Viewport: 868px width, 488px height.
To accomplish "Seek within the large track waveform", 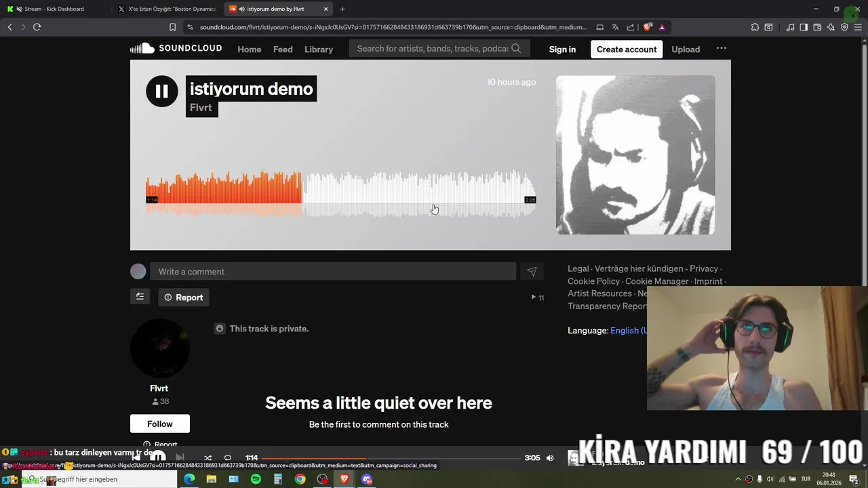I will [341, 194].
